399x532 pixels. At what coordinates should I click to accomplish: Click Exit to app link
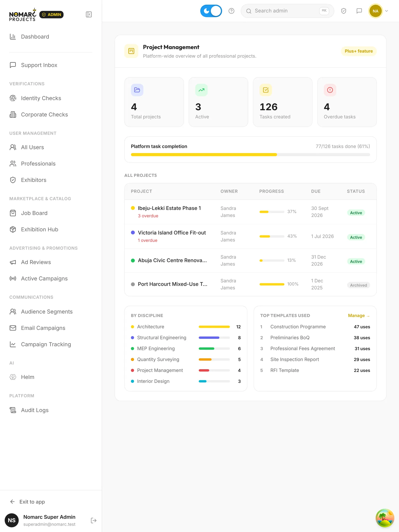click(x=27, y=502)
